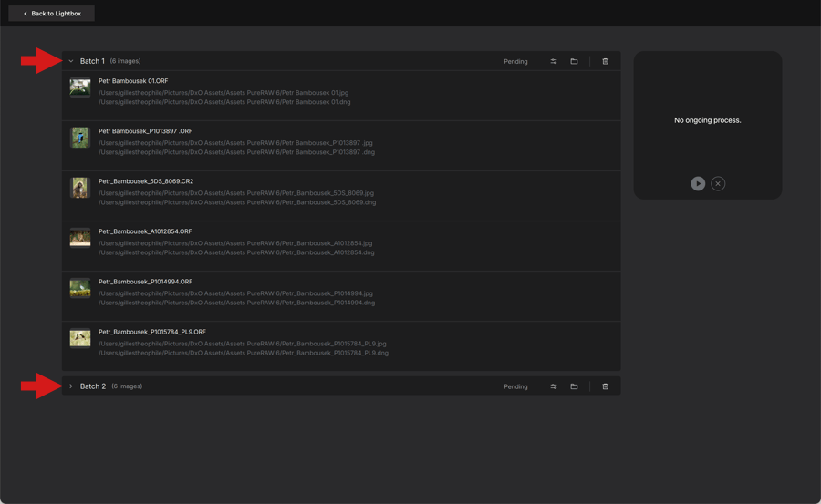The height and width of the screenshot is (504, 821).
Task: Open Batch 2 processing settings icon
Action: coord(554,386)
